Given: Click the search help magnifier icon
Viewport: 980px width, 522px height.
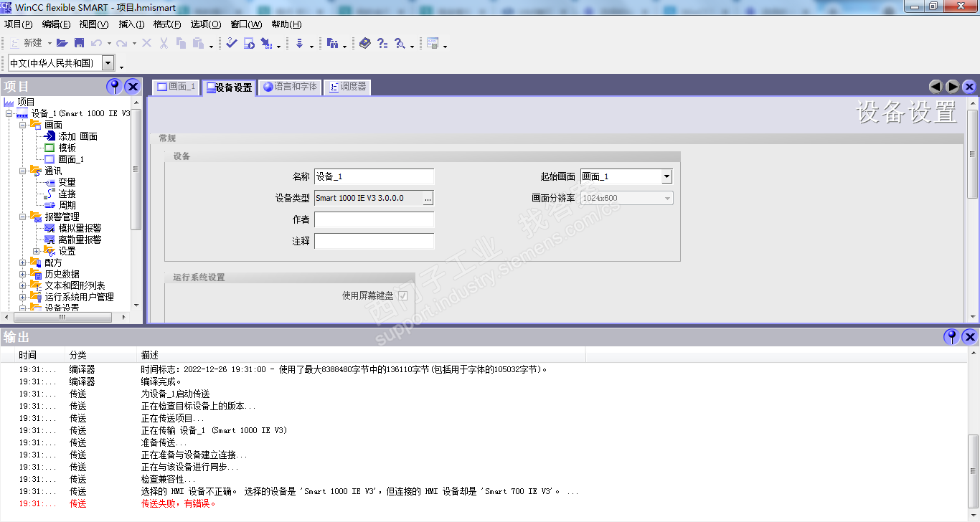Looking at the screenshot, I should pyautogui.click(x=400, y=43).
